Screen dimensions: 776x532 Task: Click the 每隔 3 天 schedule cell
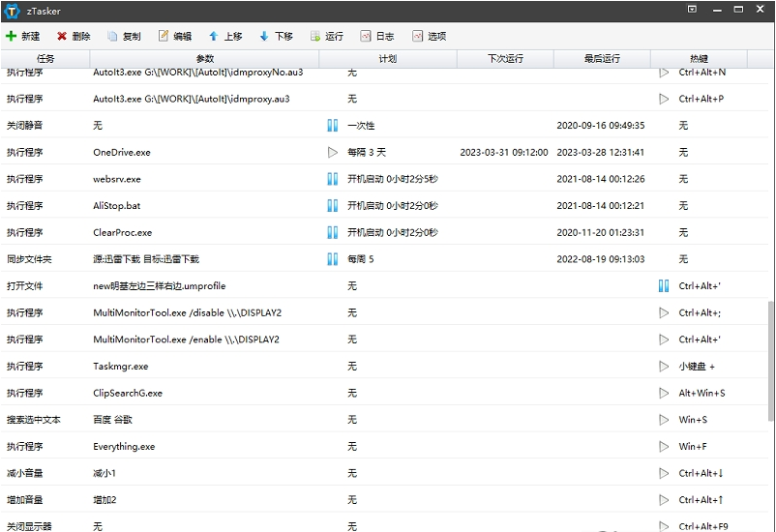tap(366, 152)
